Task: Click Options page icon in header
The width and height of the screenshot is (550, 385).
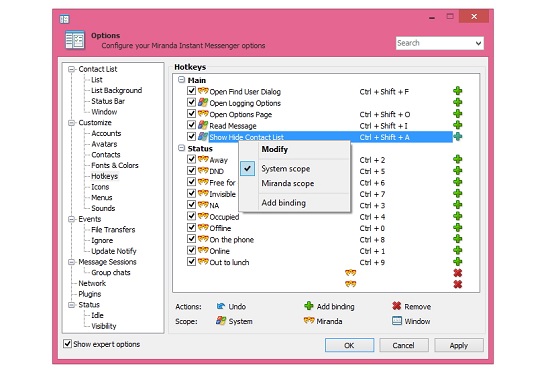Action: click(x=75, y=40)
